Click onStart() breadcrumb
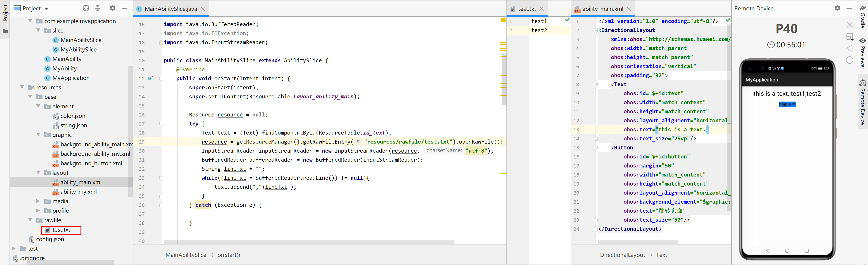The height and width of the screenshot is (265, 868). coord(229,255)
